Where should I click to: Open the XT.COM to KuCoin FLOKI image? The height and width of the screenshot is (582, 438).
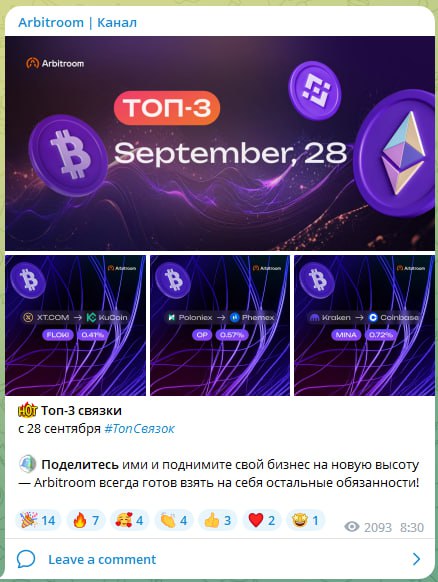[75, 325]
